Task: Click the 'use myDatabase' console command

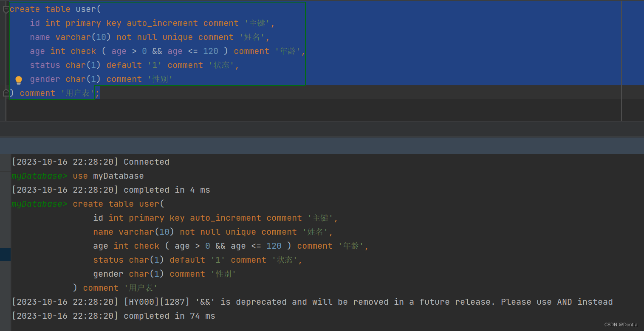Action: 108,176
